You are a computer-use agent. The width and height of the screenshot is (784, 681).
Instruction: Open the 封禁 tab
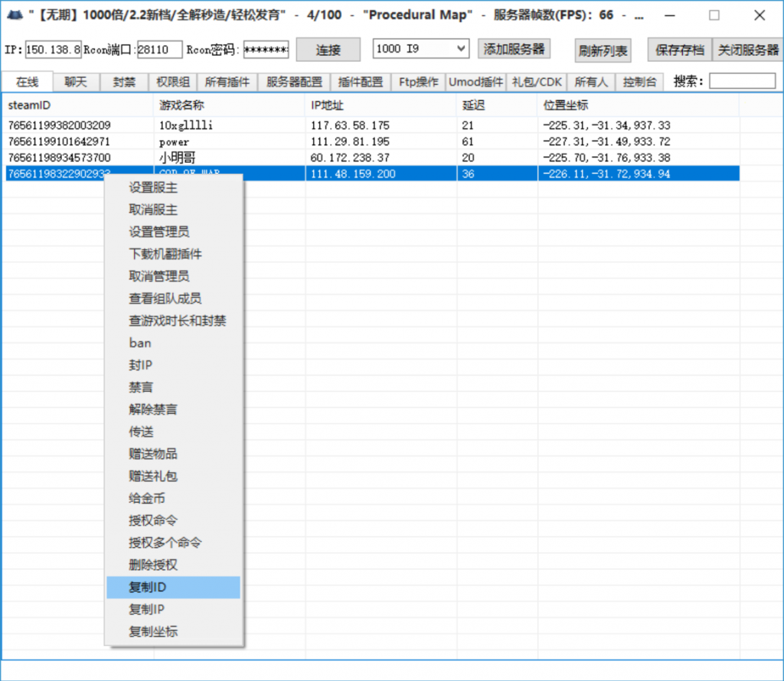coord(124,82)
